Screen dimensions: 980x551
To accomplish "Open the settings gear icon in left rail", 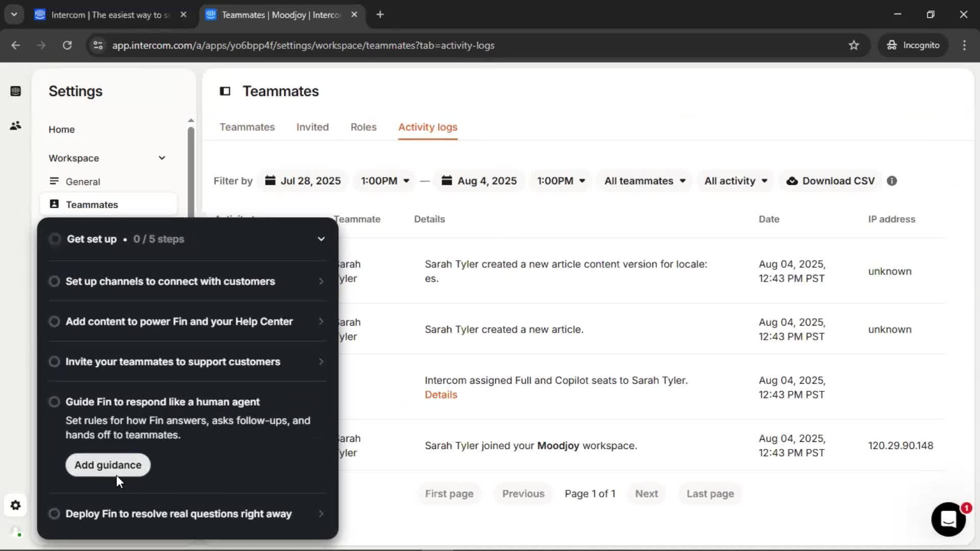I will [x=15, y=505].
